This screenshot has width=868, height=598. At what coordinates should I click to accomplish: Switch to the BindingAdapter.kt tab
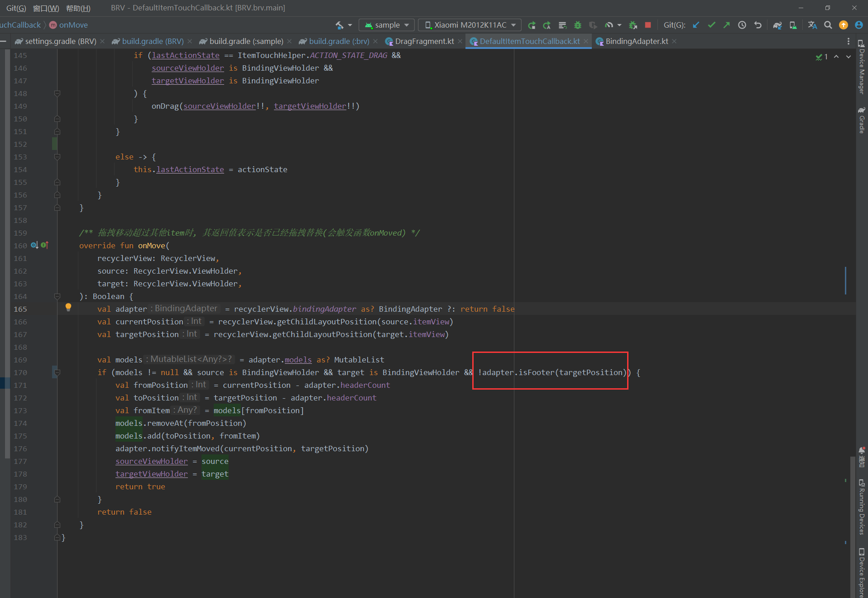636,41
